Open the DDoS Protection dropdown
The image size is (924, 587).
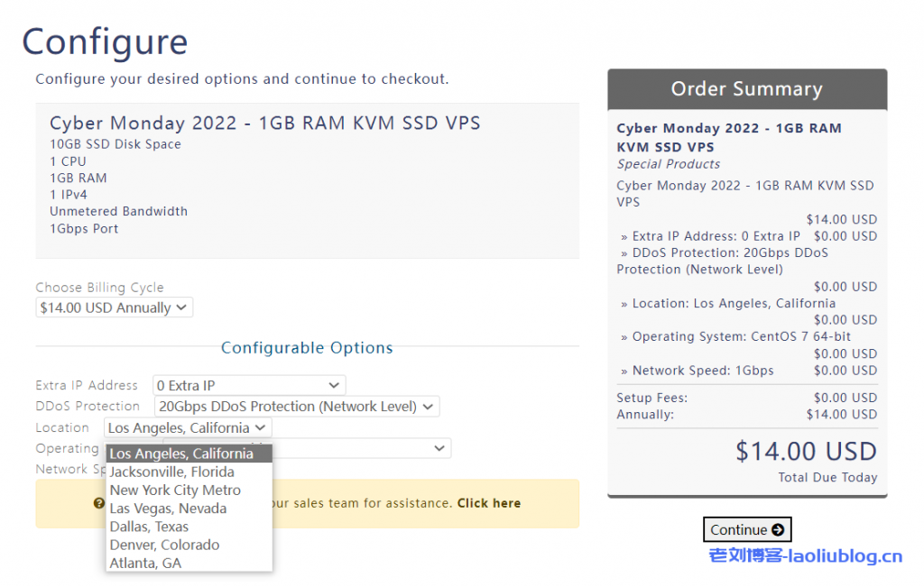(x=296, y=406)
